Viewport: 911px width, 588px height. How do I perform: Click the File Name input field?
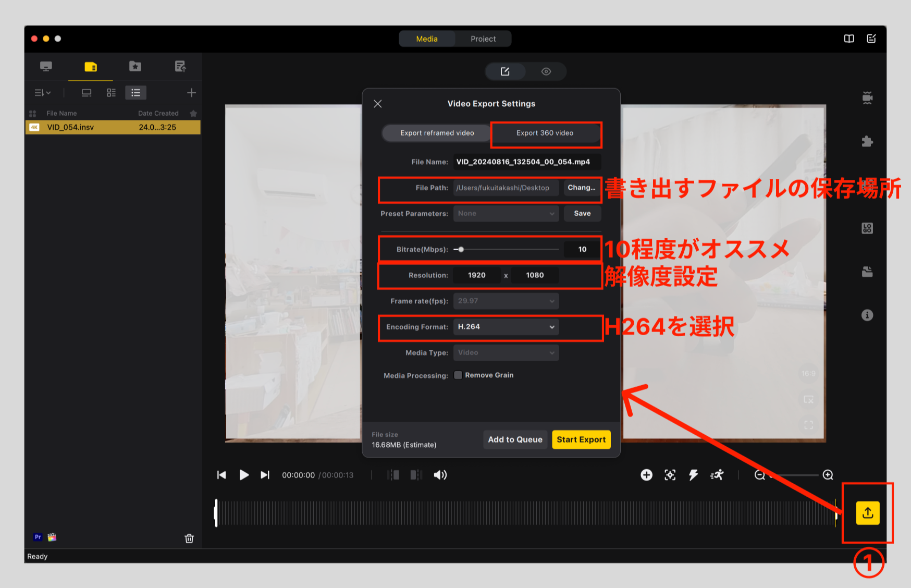pos(527,162)
